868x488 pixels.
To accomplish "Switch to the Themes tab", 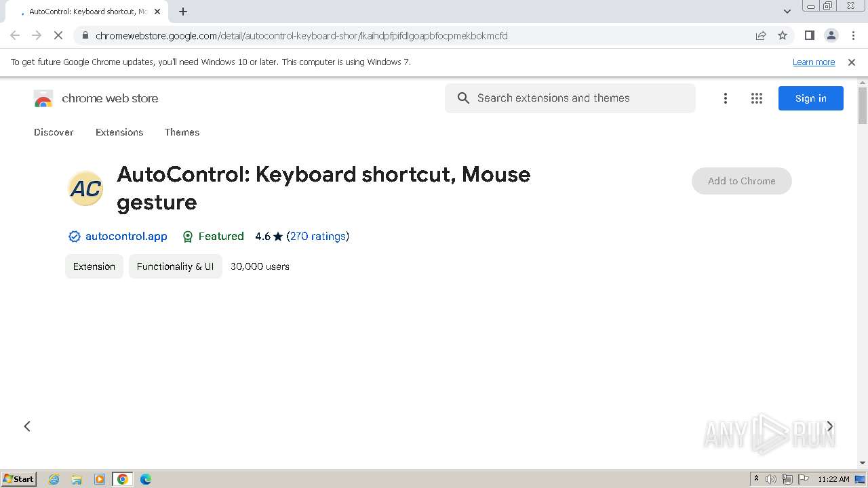I will pyautogui.click(x=182, y=132).
